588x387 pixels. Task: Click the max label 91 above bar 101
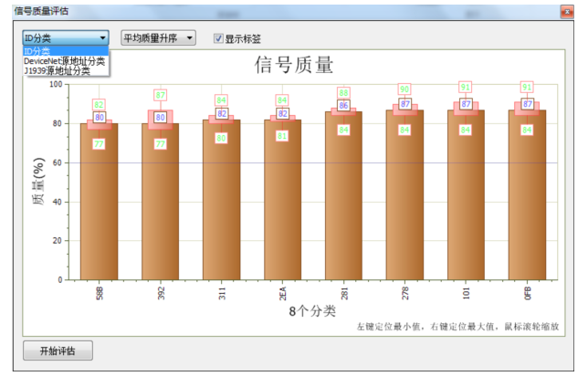click(466, 87)
